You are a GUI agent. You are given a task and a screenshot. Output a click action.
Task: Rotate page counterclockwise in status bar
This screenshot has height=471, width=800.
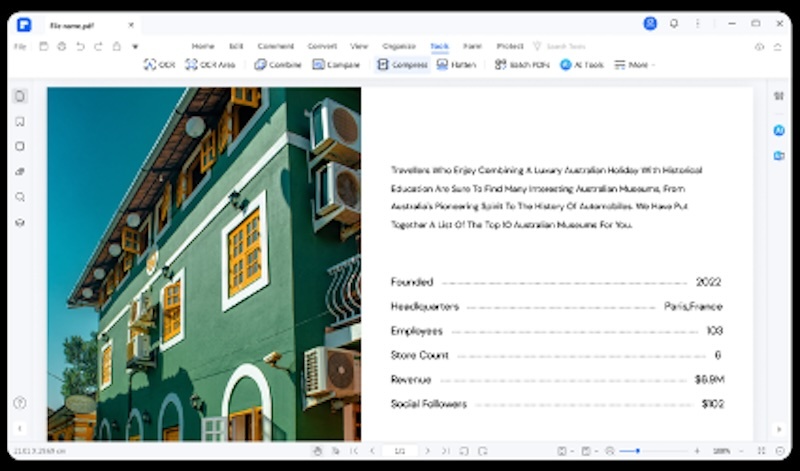[x=464, y=451]
